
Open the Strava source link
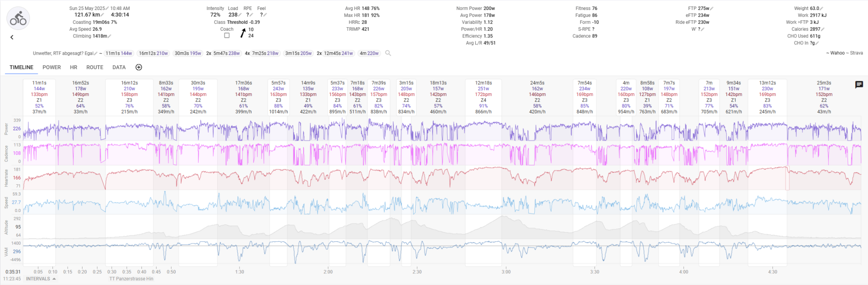coord(856,53)
